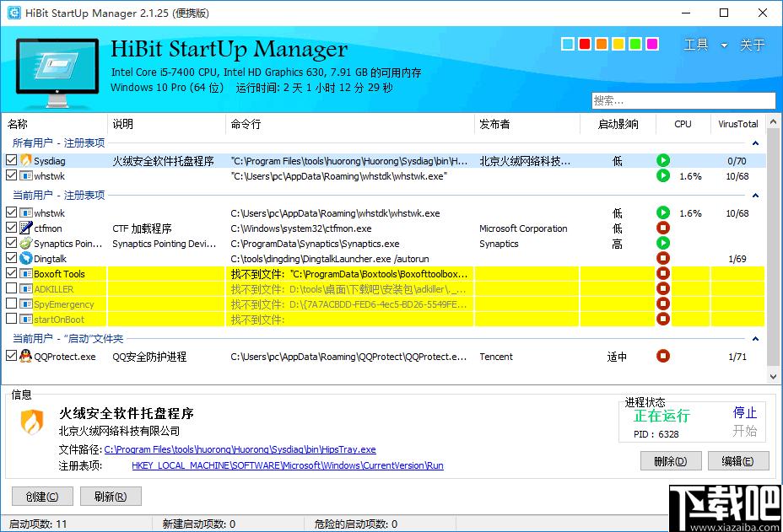The width and height of the screenshot is (783, 532).
Task: Collapse the 当前用户 - "启动"文件夹 group
Action: point(755,339)
